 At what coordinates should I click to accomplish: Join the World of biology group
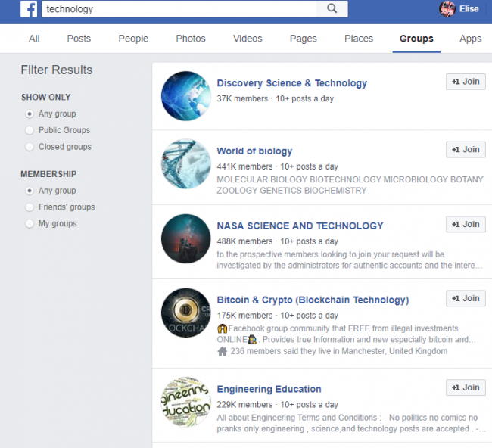click(x=466, y=150)
